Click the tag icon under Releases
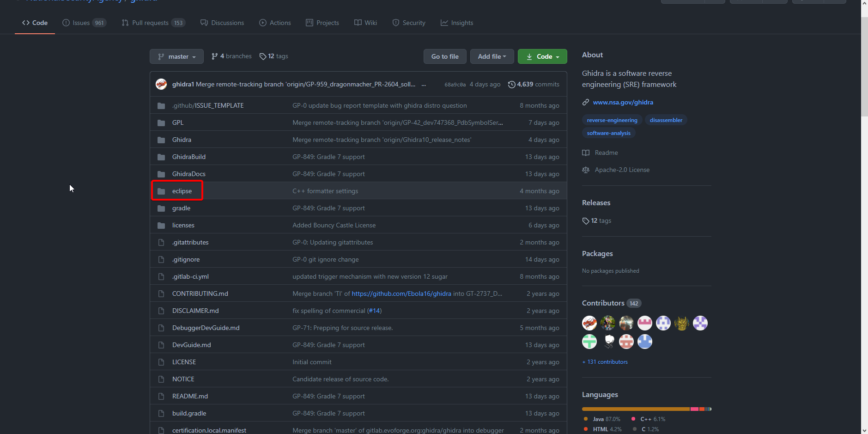 (586, 221)
